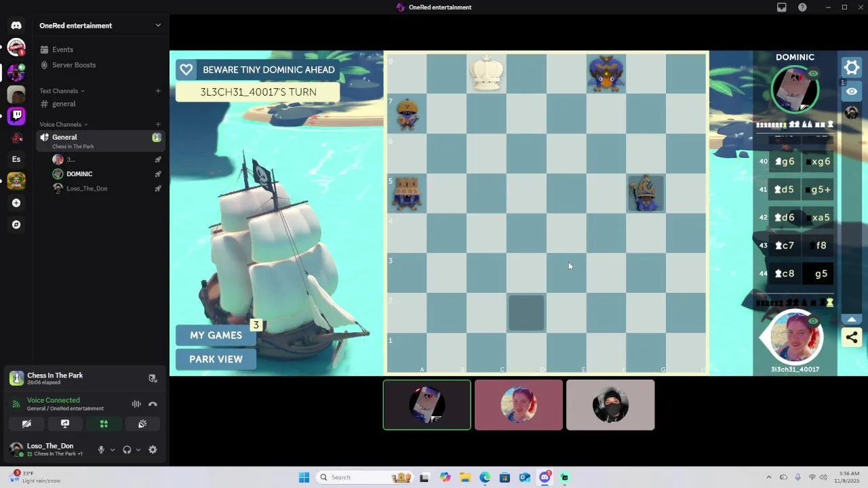Image resolution: width=868 pixels, height=488 pixels.
Task: Open Discord inbox icon in title bar
Action: point(782,7)
